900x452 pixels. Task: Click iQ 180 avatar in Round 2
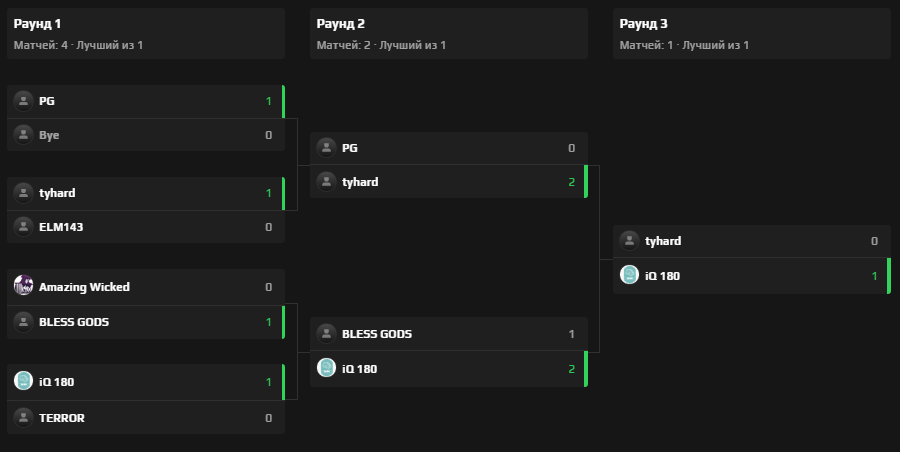tap(327, 368)
